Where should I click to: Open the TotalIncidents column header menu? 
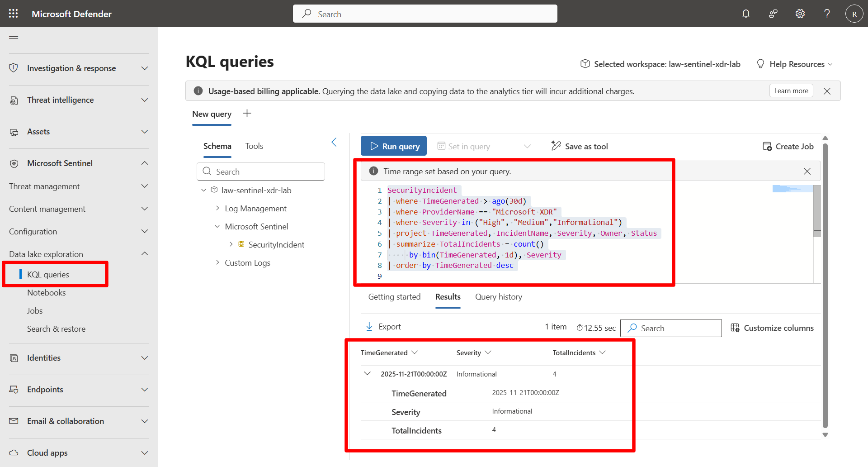(x=602, y=353)
